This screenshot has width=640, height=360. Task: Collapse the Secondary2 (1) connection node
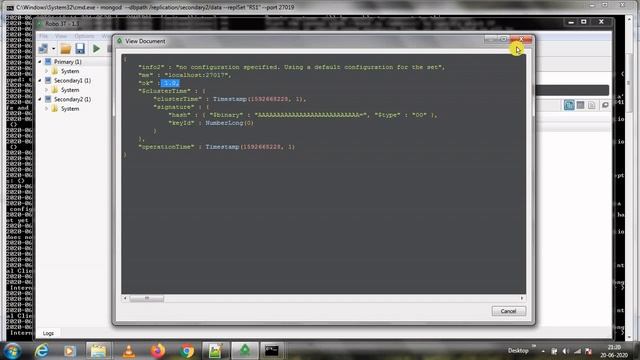pos(40,99)
